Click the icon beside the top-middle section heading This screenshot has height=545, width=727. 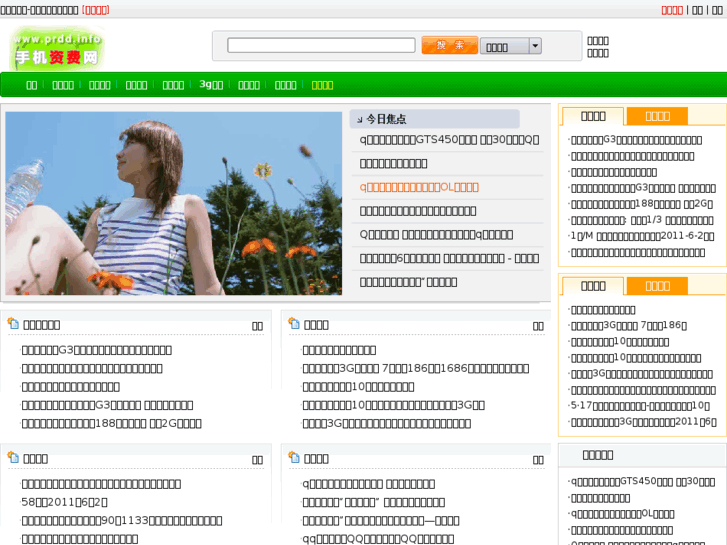(294, 324)
